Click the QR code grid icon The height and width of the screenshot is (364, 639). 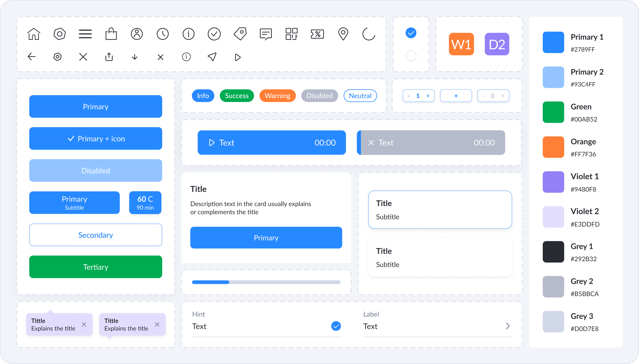click(x=292, y=34)
